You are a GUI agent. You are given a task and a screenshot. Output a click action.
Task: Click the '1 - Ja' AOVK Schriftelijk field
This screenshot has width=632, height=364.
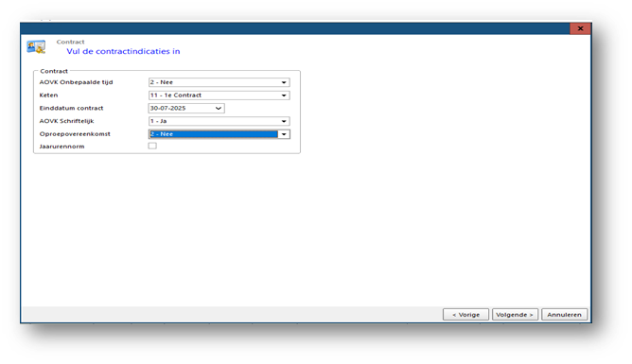[219, 121]
